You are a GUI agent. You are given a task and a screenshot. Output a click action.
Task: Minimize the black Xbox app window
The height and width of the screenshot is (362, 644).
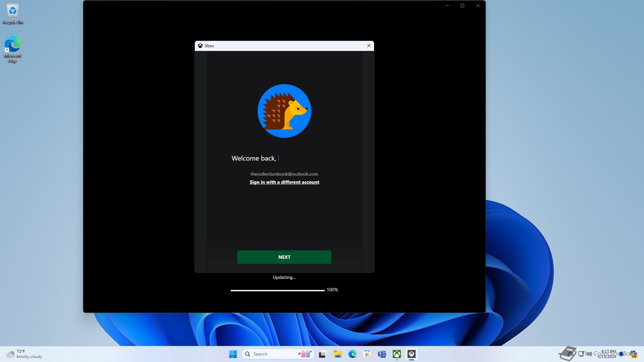[447, 6]
